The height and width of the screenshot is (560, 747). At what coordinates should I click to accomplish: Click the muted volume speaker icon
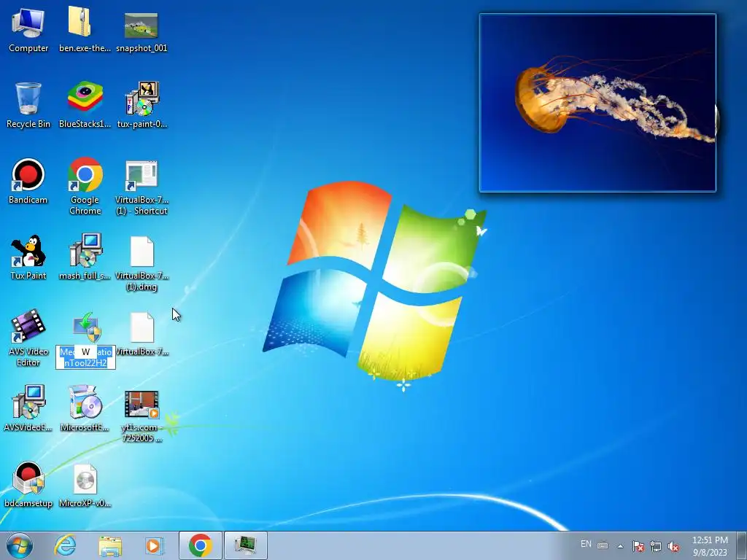[673, 546]
